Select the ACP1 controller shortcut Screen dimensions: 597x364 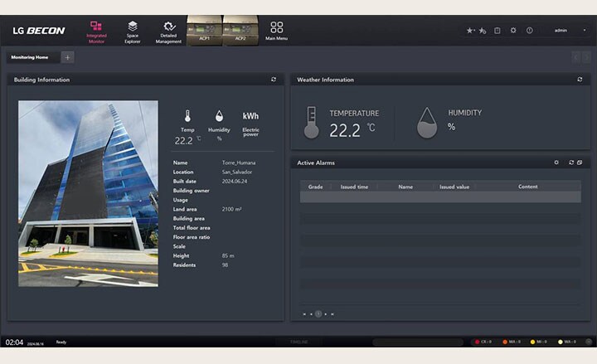pyautogui.click(x=204, y=31)
